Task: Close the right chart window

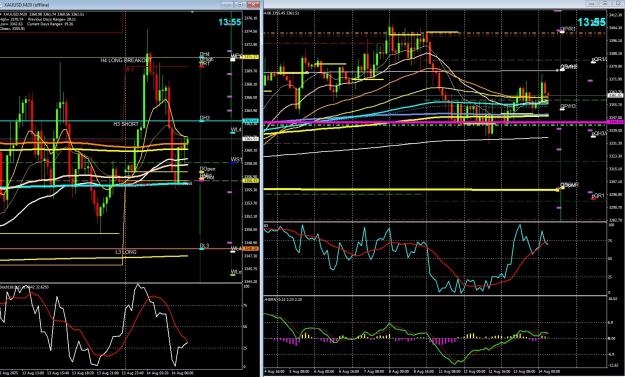Action: point(618,4)
